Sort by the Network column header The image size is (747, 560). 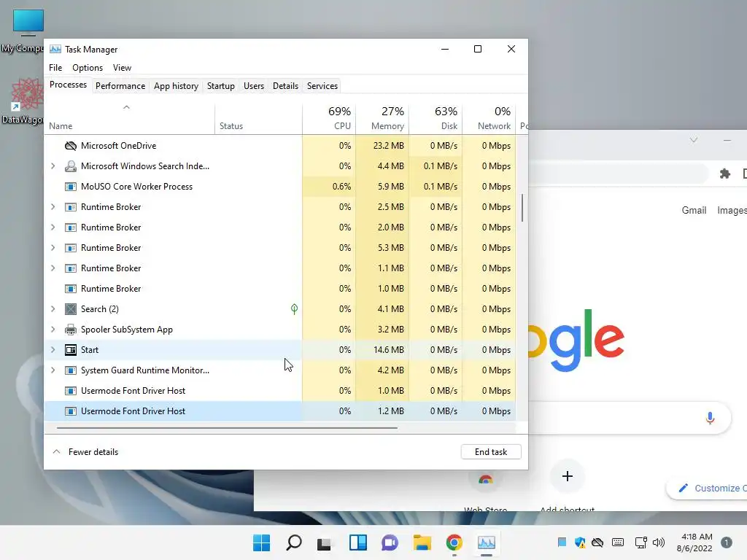tap(489, 118)
